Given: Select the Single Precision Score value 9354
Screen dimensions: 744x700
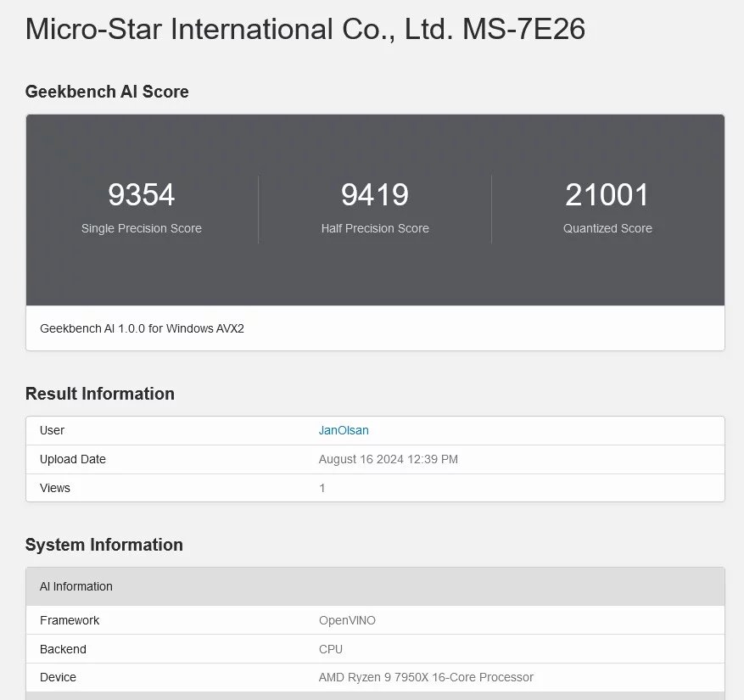Looking at the screenshot, I should click(x=141, y=194).
